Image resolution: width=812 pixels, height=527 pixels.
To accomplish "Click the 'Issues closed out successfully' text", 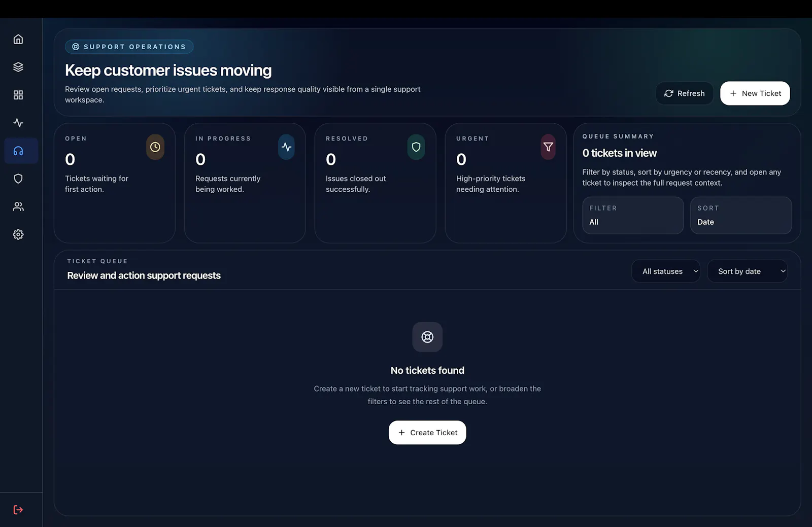I will [x=356, y=184].
